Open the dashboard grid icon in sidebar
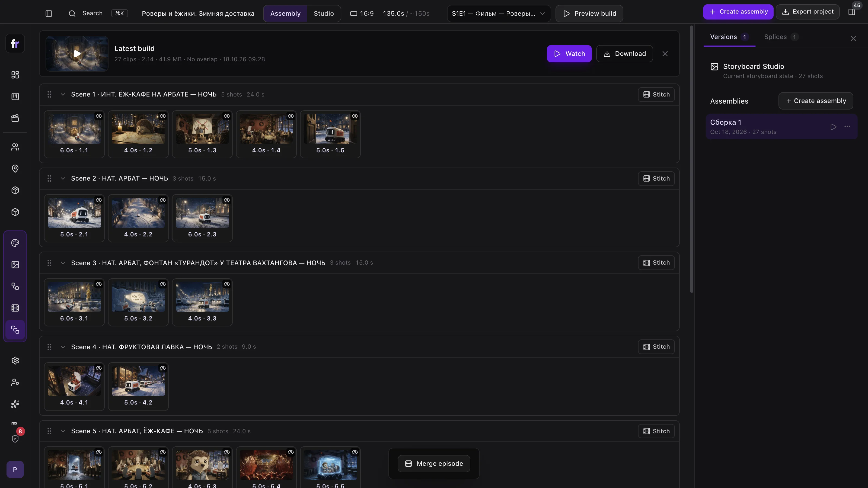 coord(15,75)
